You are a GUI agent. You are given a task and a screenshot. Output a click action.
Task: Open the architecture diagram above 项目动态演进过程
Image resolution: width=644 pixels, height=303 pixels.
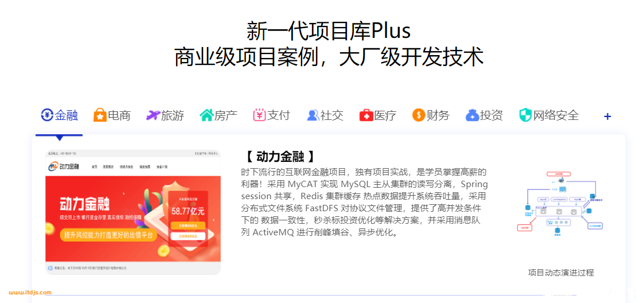pos(561,205)
